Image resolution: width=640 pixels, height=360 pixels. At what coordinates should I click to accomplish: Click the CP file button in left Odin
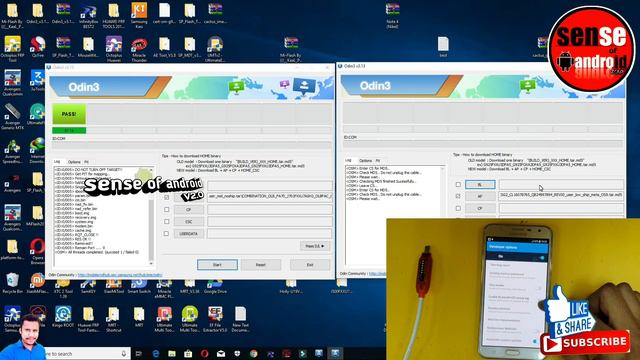pyautogui.click(x=189, y=209)
